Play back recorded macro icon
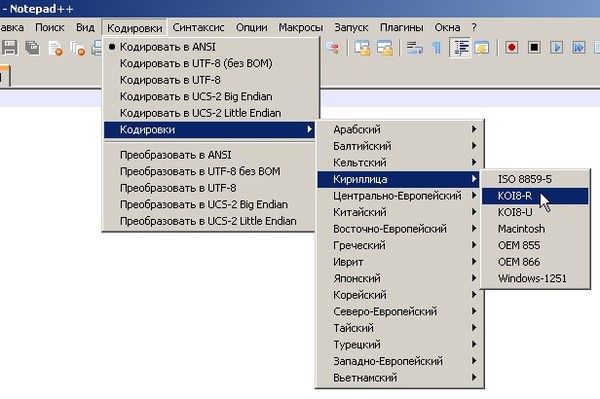 (556, 47)
